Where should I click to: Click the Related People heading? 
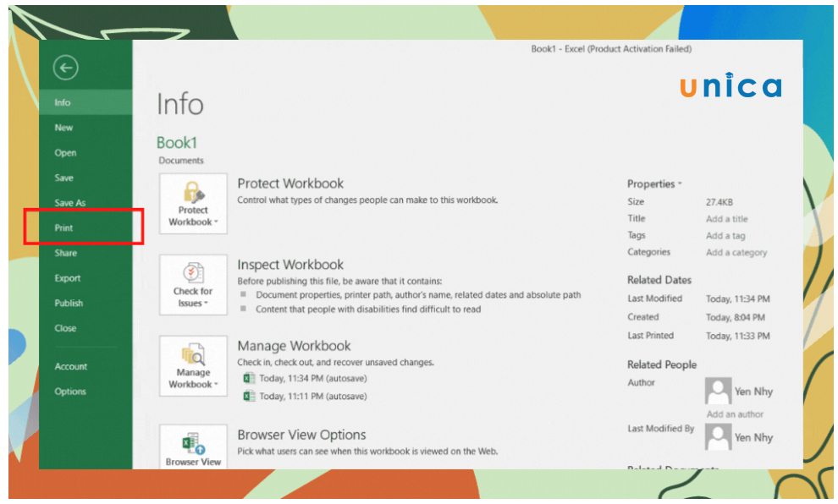(x=662, y=364)
